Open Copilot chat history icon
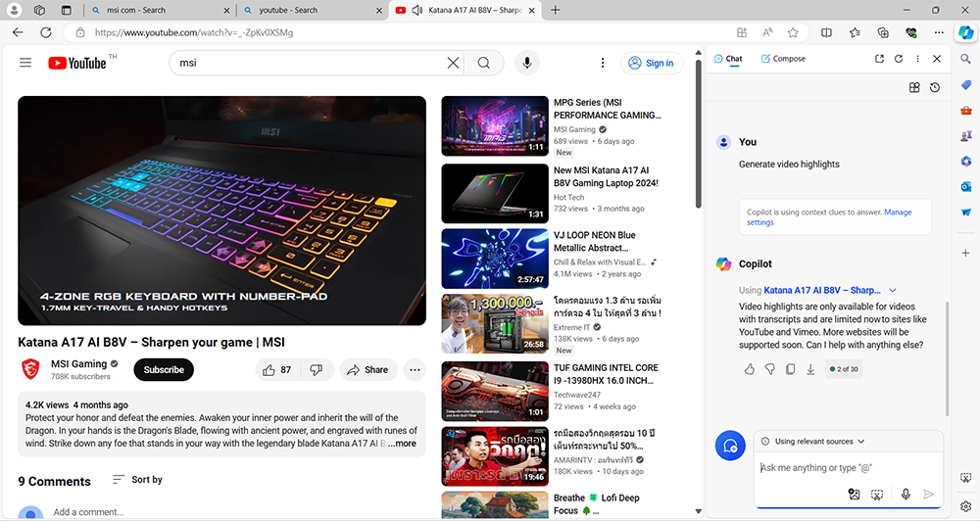This screenshot has height=521, width=980. tap(935, 87)
